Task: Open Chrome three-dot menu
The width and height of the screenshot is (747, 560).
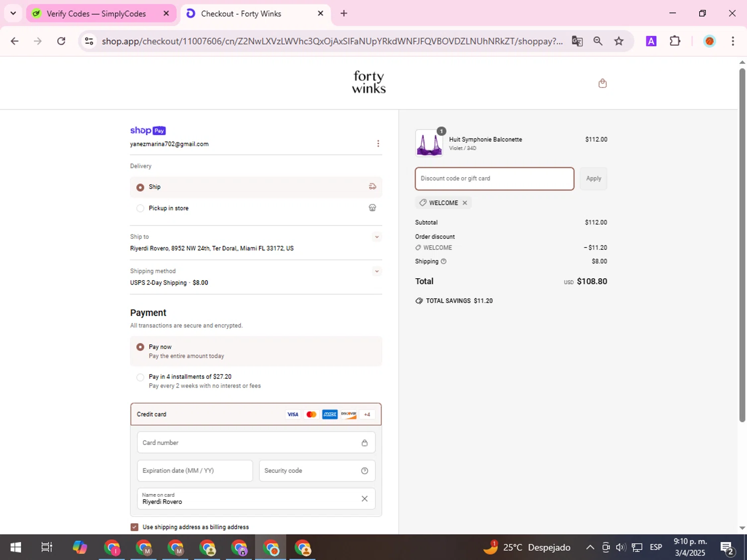Action: tap(733, 41)
